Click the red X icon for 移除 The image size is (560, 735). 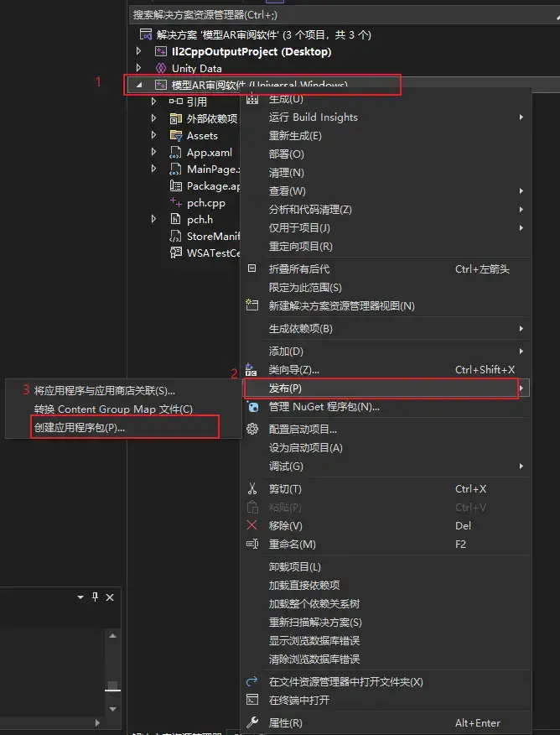251,525
